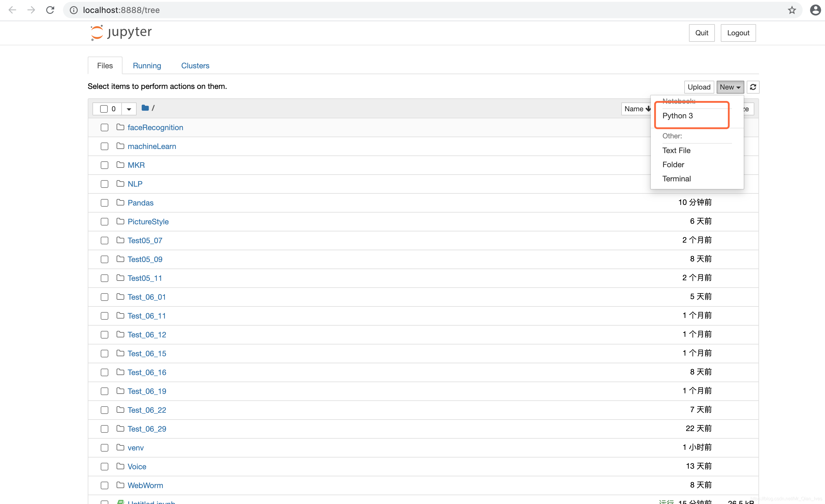Click the Upload button icon
Image resolution: width=825 pixels, height=504 pixels.
[x=699, y=87]
